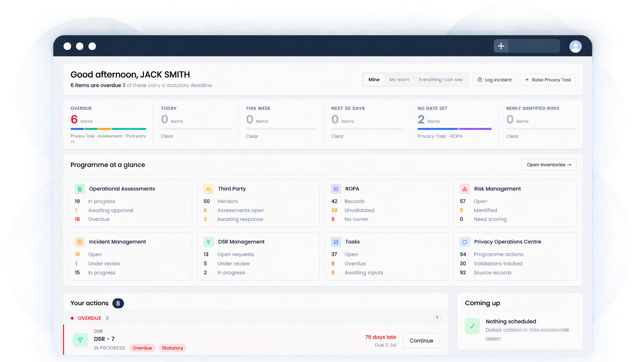Click the DSR - 7 row fingerprint icon
Viewport: 644px width, 362px height.
80,340
